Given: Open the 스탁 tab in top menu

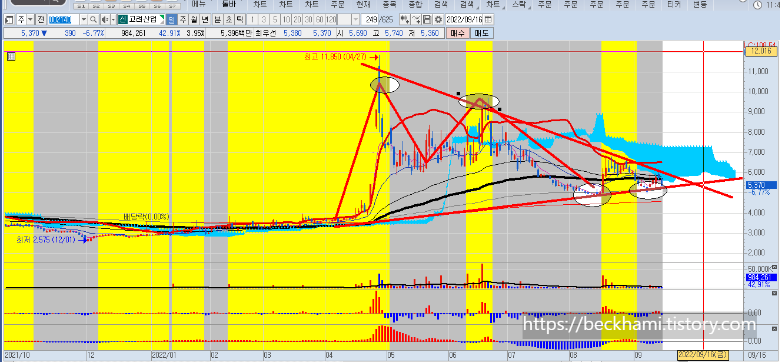Looking at the screenshot, I should pyautogui.click(x=519, y=4).
